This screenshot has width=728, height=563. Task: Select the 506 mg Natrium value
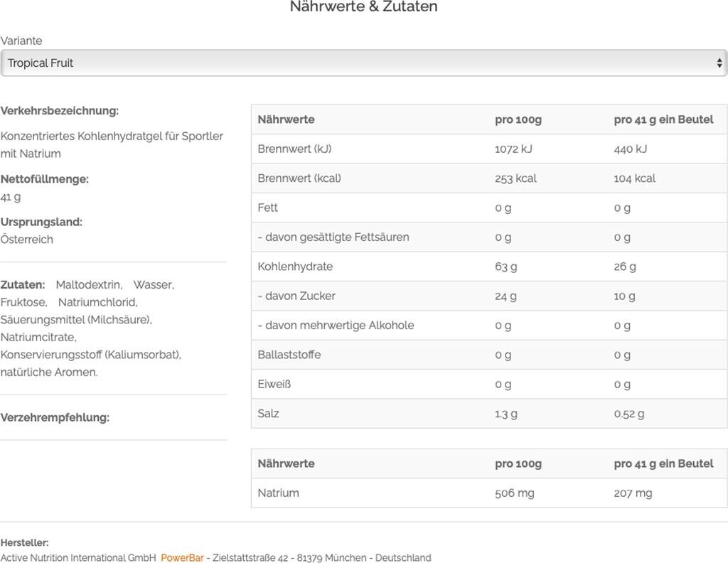tap(515, 493)
